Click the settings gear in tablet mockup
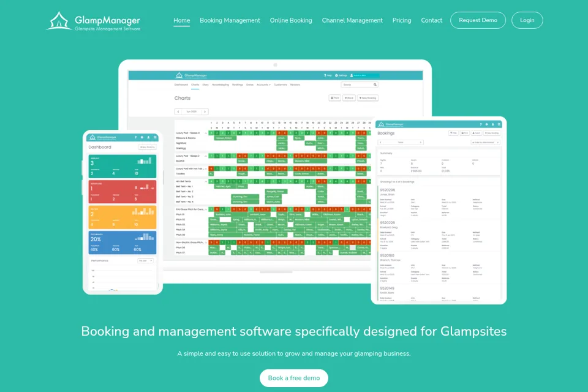This screenshot has width=588, height=392. click(x=487, y=124)
